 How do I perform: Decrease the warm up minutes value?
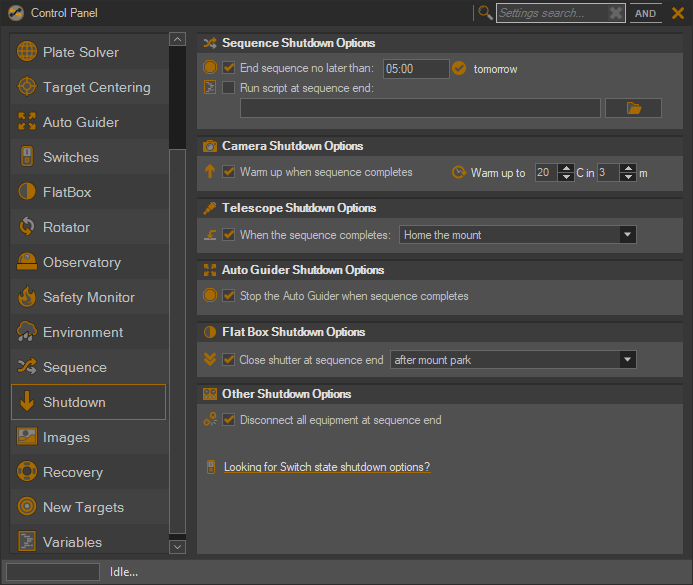(628, 177)
